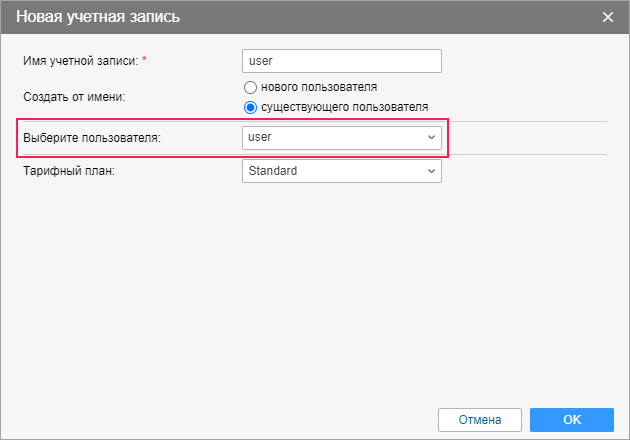Click the 'нового пользователя' label text
Viewport: 630px width, 440px height.
pos(318,88)
